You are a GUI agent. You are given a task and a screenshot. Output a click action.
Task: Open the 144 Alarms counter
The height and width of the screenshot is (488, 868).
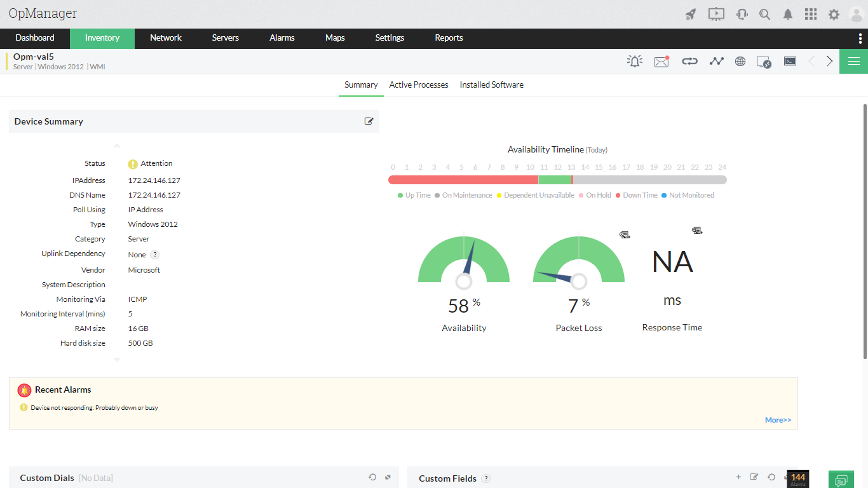(798, 478)
